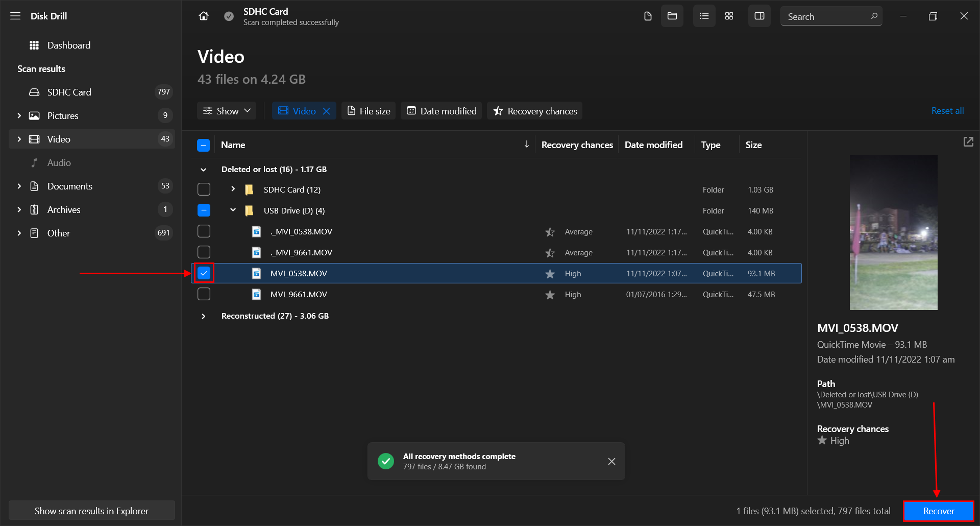Sort by Size column header

coord(753,145)
